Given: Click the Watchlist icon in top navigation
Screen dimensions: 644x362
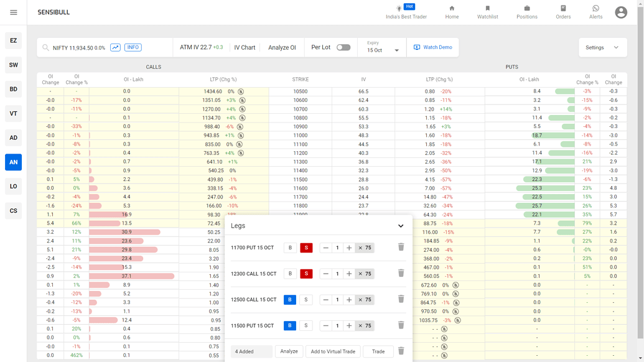Looking at the screenshot, I should (x=488, y=9).
